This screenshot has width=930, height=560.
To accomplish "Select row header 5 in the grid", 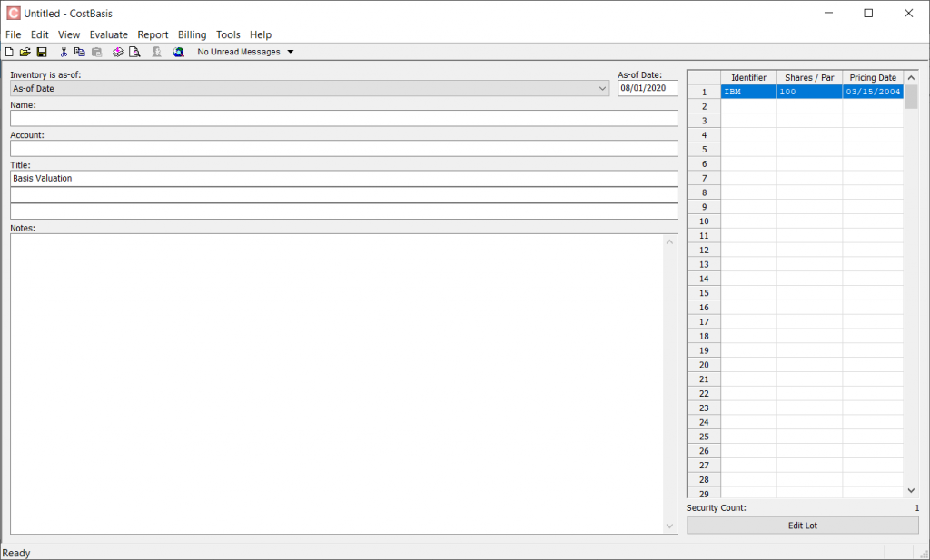I will (704, 150).
